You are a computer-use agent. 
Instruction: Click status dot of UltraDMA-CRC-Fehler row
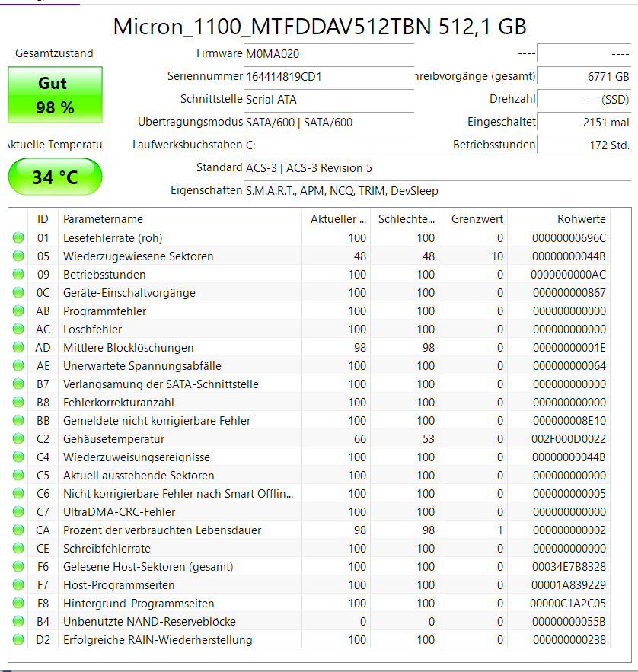click(18, 511)
